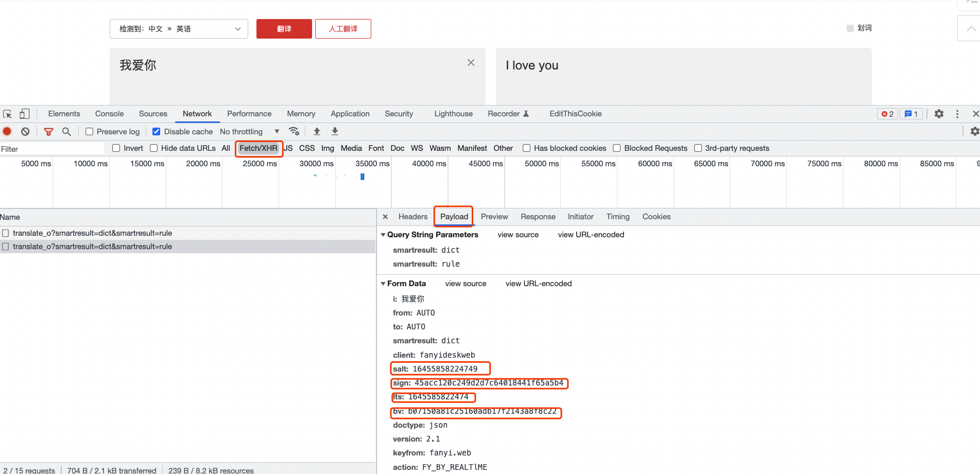The image size is (980, 474).
Task: Open the Headers tab of request
Action: [x=413, y=217]
